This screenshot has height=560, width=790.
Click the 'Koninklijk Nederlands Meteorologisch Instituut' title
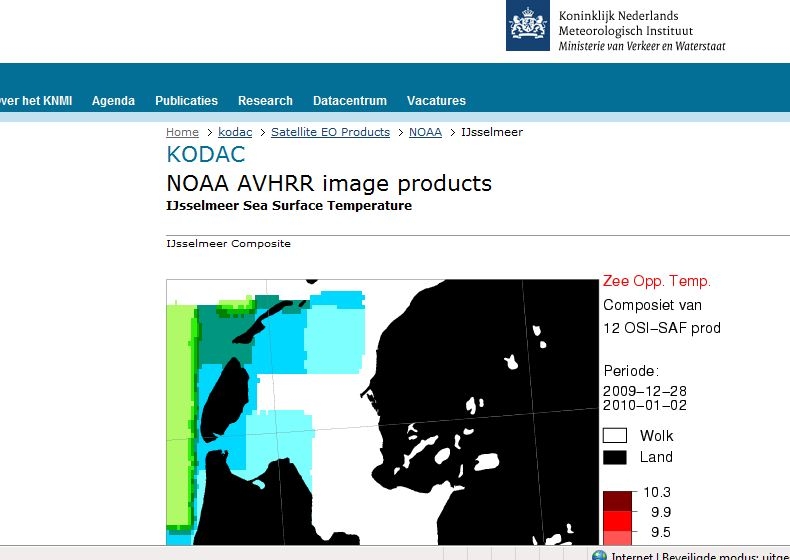626,23
